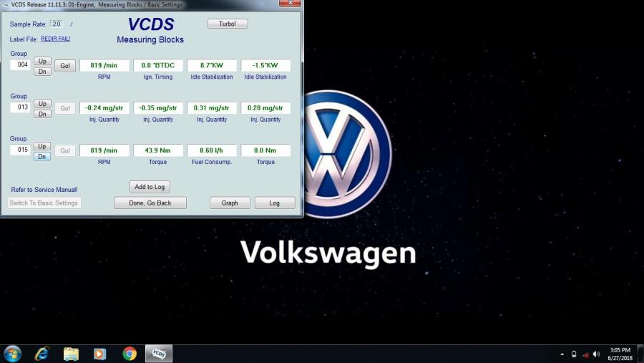Click the Add to Log button
This screenshot has height=363, width=644.
pyautogui.click(x=150, y=187)
